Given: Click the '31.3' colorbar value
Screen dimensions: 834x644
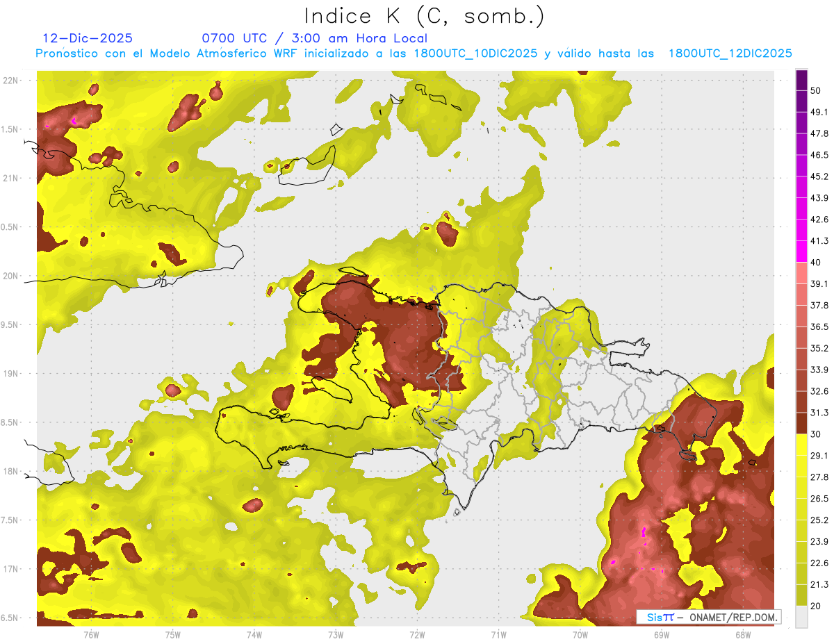Looking at the screenshot, I should point(819,413).
